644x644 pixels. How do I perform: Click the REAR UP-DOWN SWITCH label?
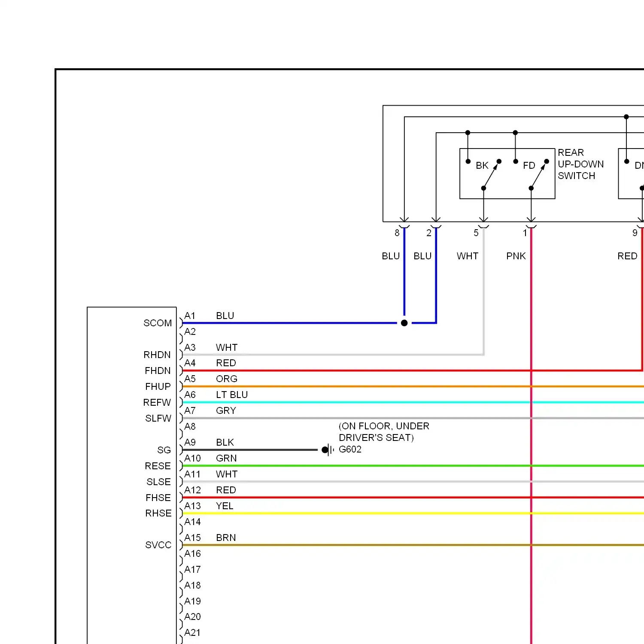click(x=580, y=164)
